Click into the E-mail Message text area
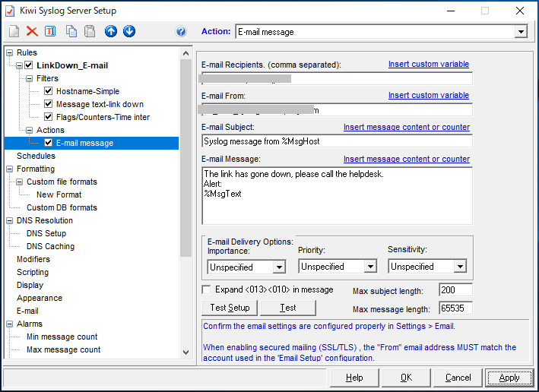This screenshot has width=539, height=392. (337, 196)
